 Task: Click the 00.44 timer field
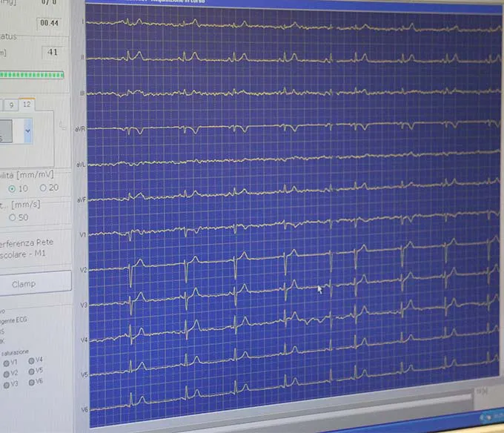pos(50,23)
